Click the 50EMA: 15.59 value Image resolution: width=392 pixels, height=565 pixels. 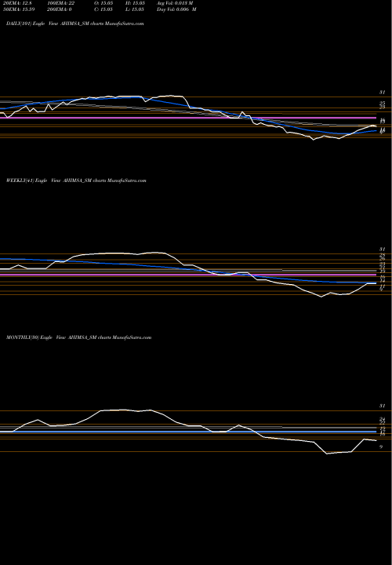click(x=19, y=9)
